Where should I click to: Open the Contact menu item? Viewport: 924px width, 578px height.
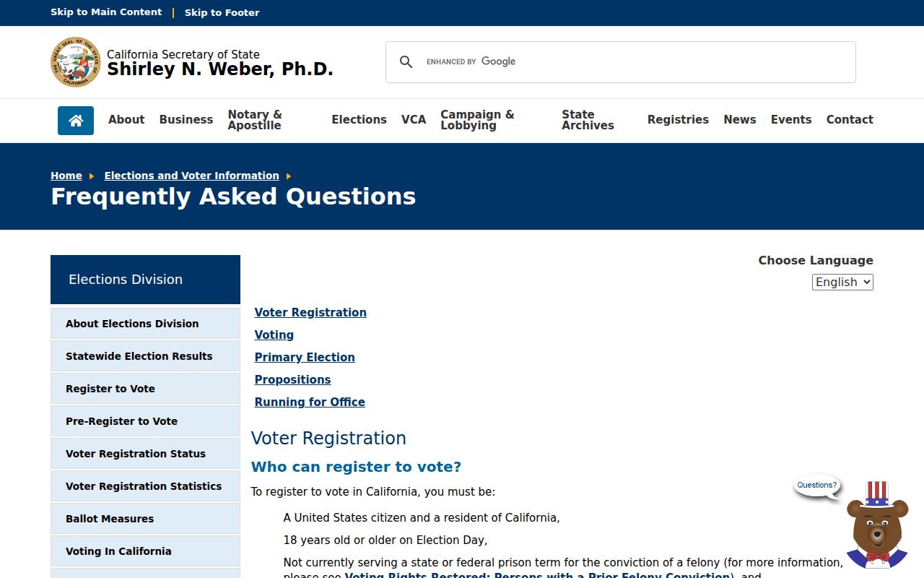tap(850, 120)
